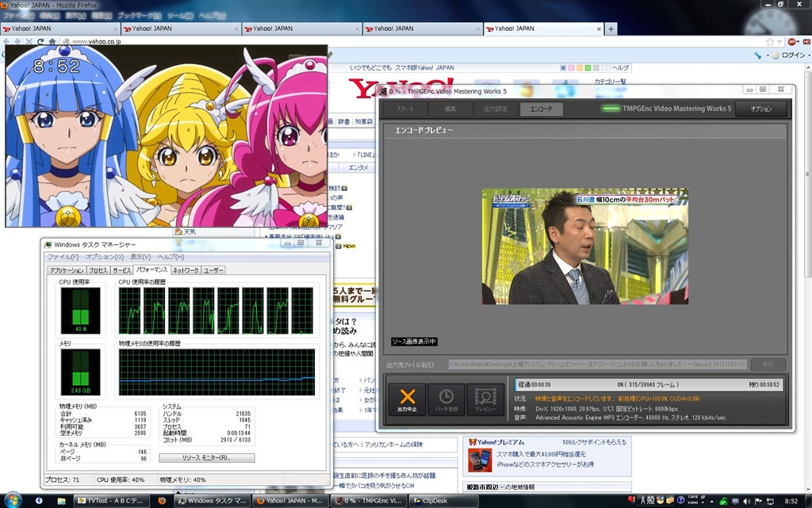Click the リソース モニター(R)... button

point(207,458)
